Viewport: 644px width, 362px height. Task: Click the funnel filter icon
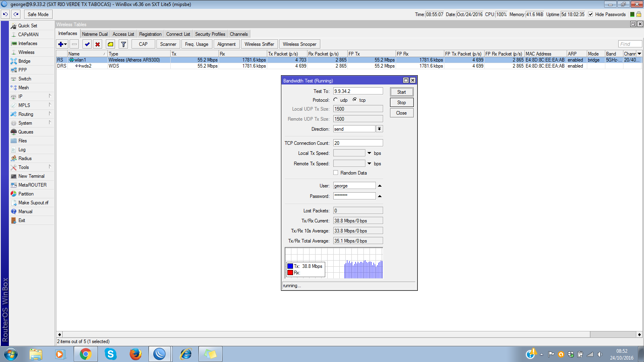[124, 44]
